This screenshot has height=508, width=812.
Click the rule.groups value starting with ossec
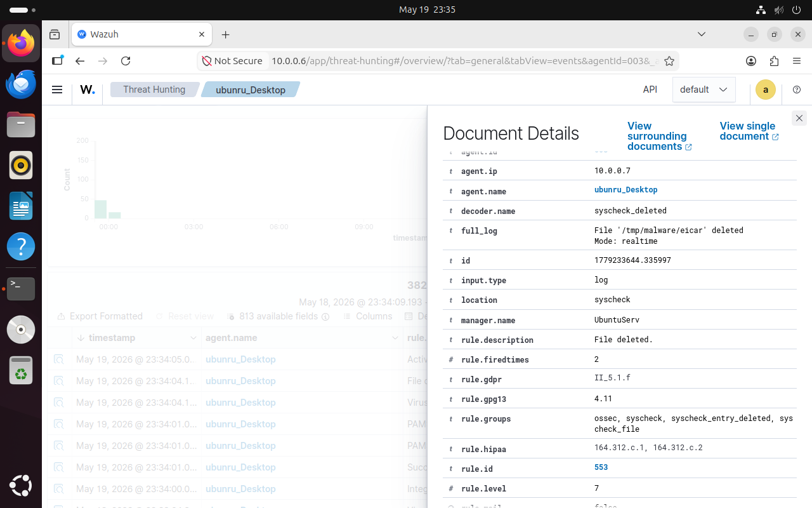tap(693, 424)
